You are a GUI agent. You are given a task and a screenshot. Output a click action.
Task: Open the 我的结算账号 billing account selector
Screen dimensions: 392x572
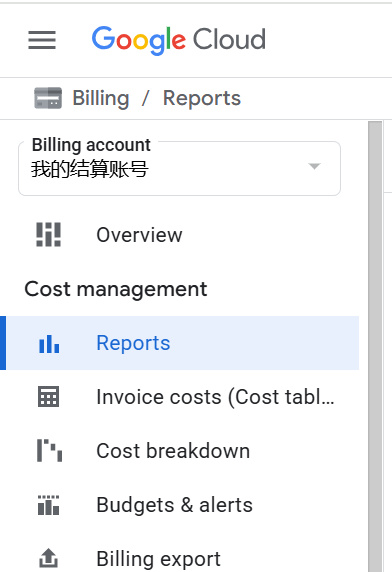point(179,168)
